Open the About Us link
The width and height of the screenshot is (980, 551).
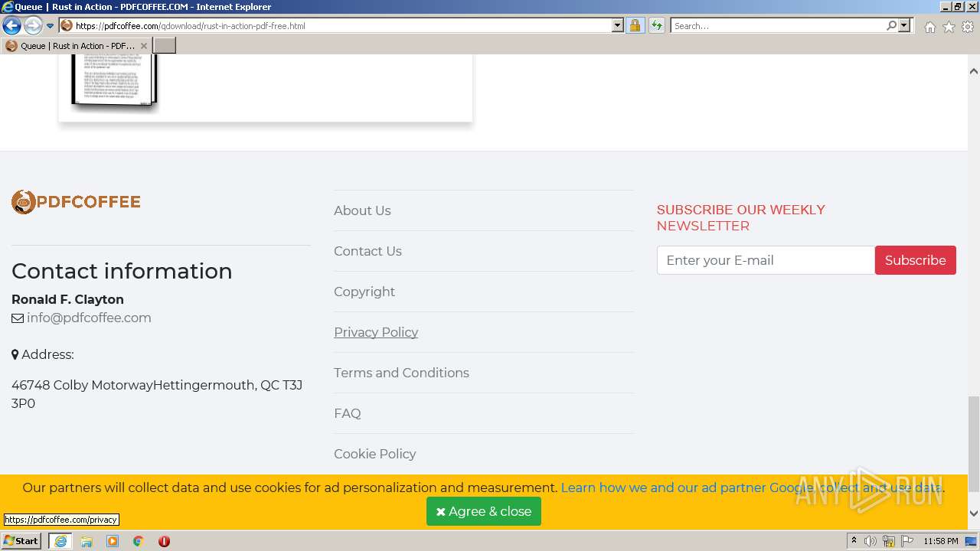point(362,210)
